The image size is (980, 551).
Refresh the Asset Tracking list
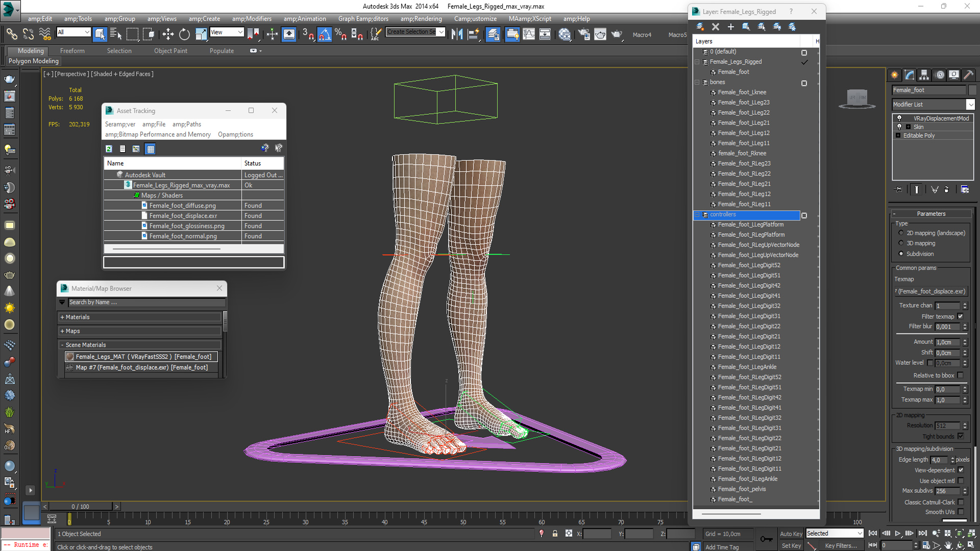pyautogui.click(x=109, y=148)
